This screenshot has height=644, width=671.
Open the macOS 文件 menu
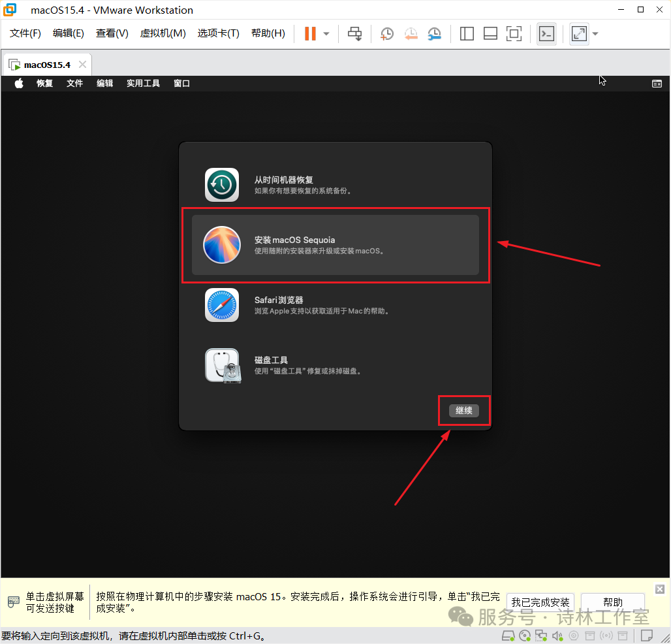(x=74, y=83)
